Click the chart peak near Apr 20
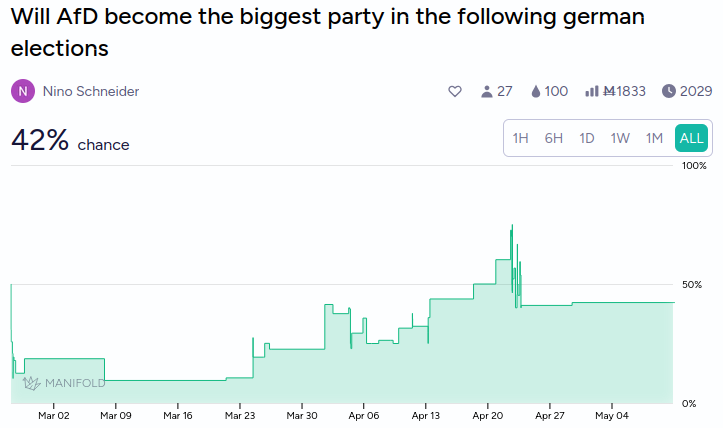 [x=512, y=226]
